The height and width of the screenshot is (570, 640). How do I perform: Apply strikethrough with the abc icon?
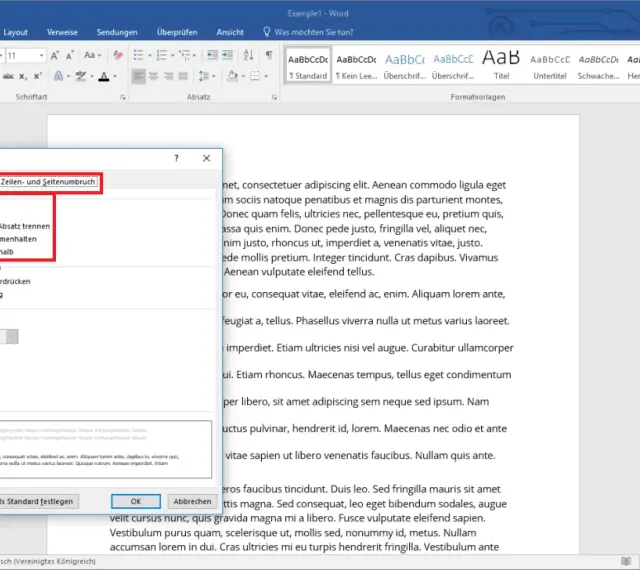point(8,76)
